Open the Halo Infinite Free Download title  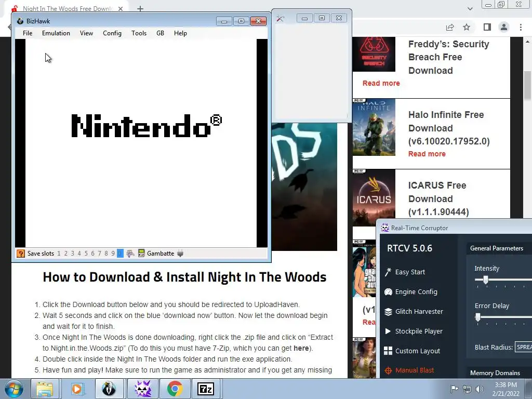[x=449, y=128]
